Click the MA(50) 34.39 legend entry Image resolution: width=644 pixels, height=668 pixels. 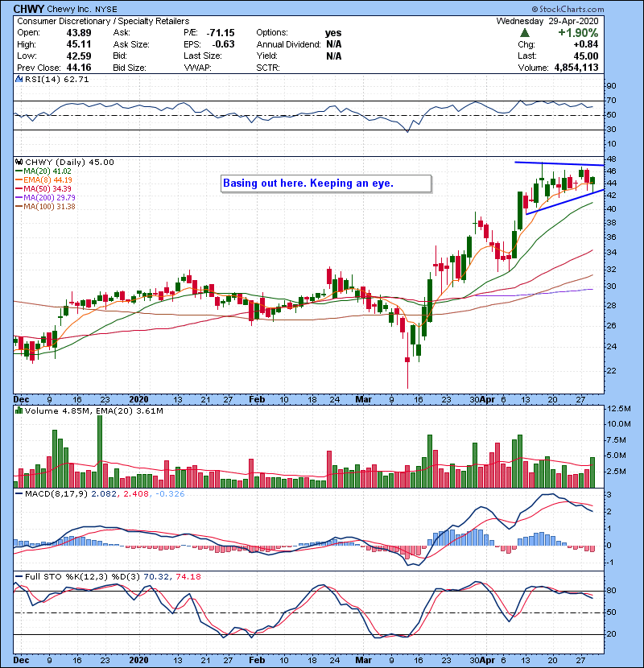[x=47, y=188]
